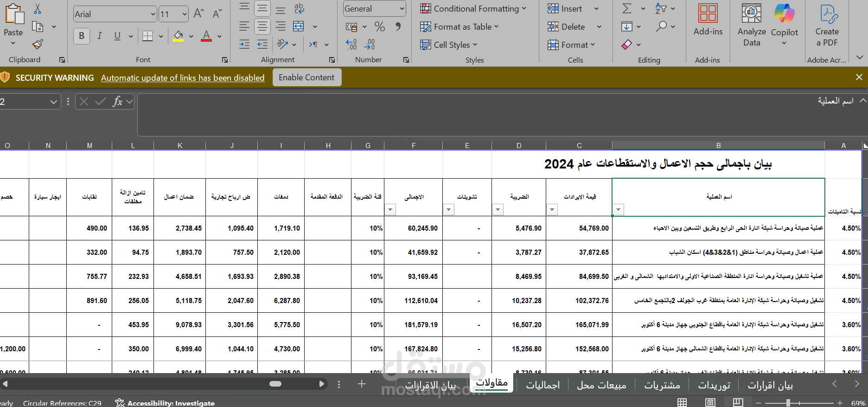Apply the red font color

click(x=206, y=36)
